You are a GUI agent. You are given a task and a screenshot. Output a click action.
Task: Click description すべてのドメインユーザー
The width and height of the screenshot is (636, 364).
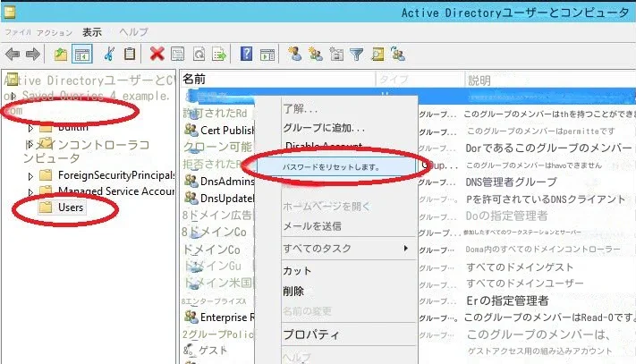pos(525,284)
